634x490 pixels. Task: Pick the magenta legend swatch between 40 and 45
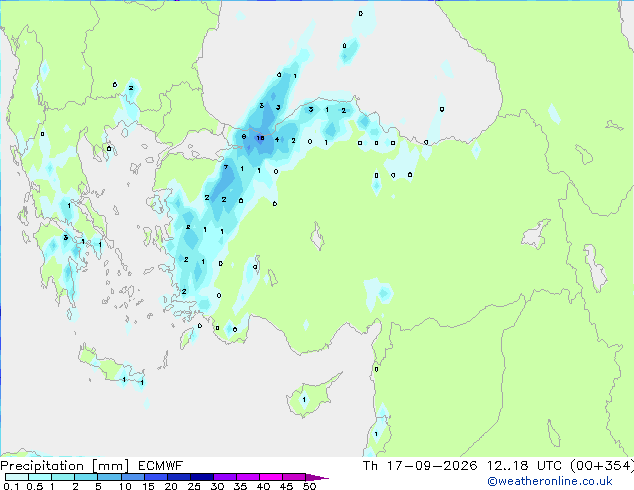click(271, 477)
